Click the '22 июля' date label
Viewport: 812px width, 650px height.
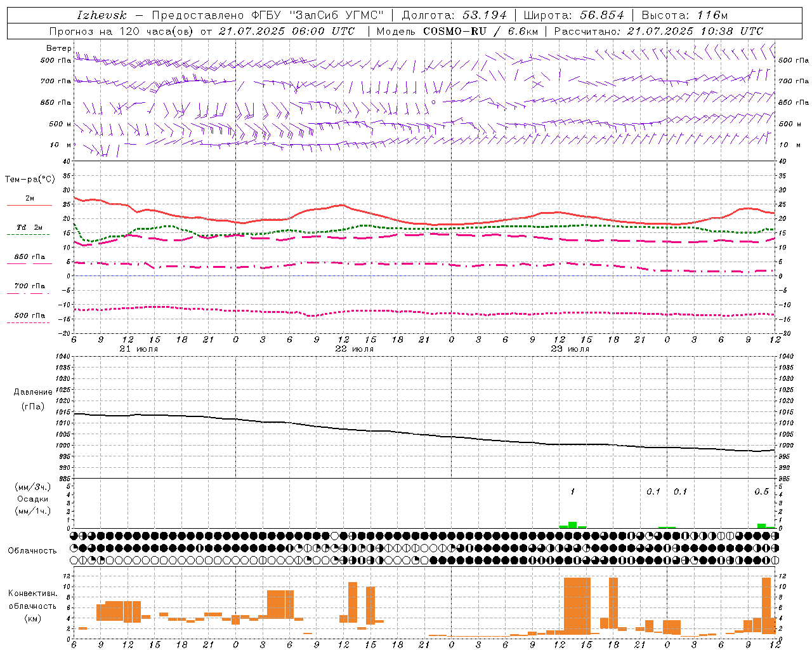355,349
